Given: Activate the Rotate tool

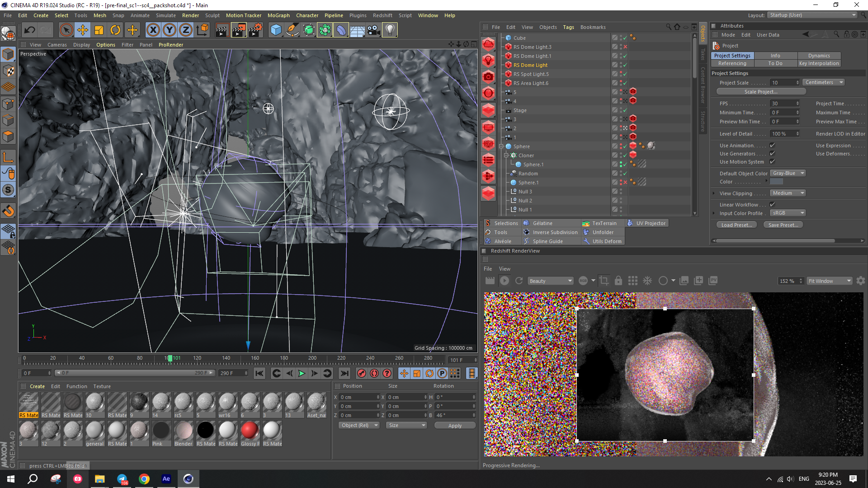Looking at the screenshot, I should (115, 30).
